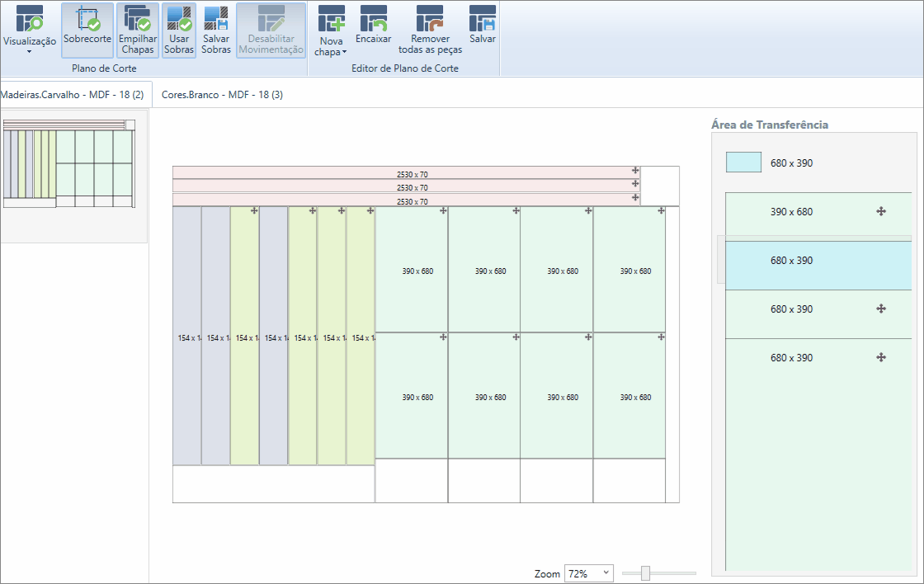Viewport: 924px width, 584px height.
Task: Select Madeiras.Carvalho - MDF - 18 tab
Action: pyautogui.click(x=73, y=94)
